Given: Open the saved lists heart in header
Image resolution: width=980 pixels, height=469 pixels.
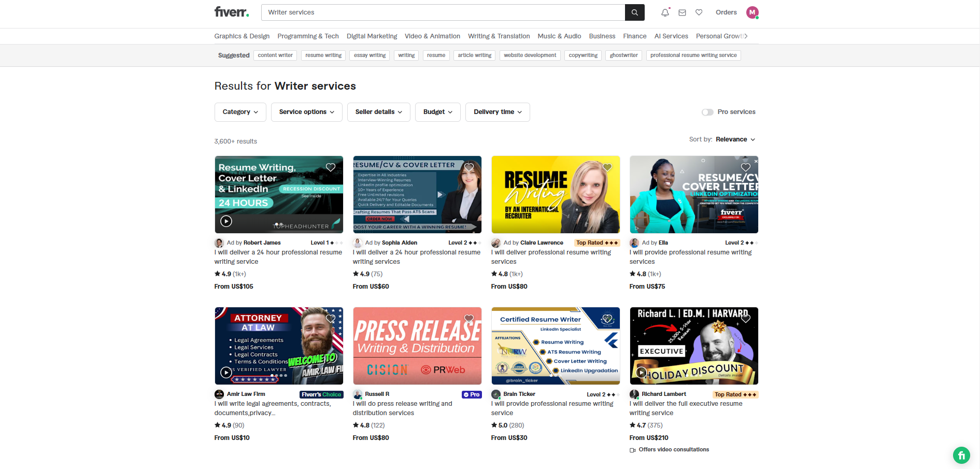Looking at the screenshot, I should pyautogui.click(x=699, y=12).
